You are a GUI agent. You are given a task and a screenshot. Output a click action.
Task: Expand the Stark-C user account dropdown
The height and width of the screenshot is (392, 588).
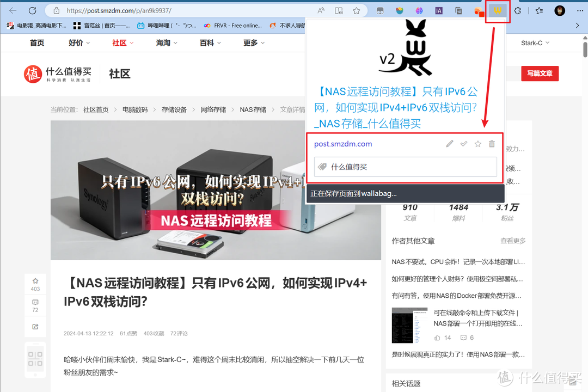[535, 42]
